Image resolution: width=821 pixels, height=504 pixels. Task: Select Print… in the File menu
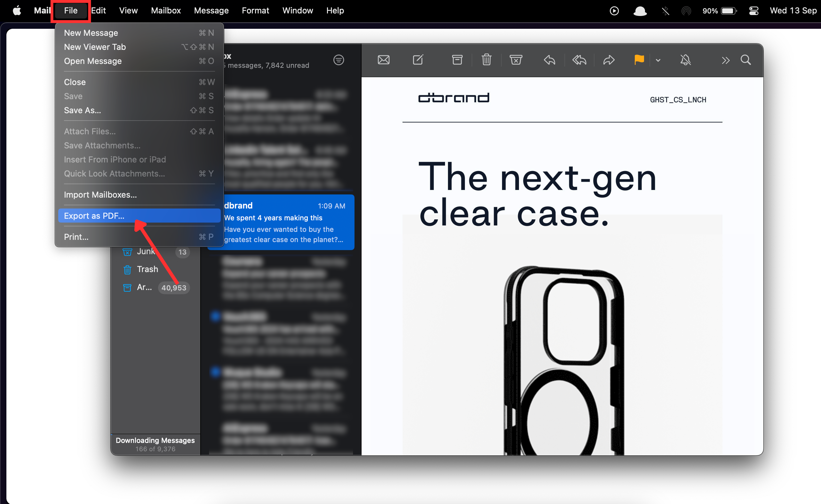[x=76, y=237]
